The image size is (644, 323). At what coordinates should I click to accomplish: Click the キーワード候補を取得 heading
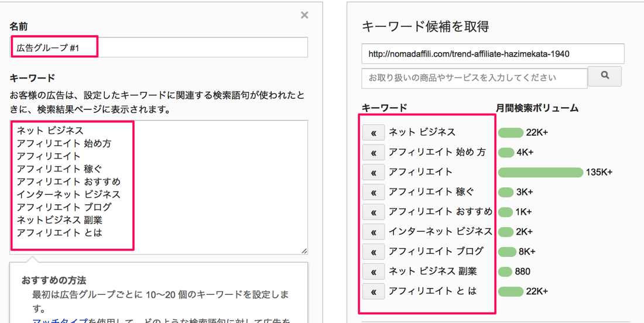pos(425,27)
